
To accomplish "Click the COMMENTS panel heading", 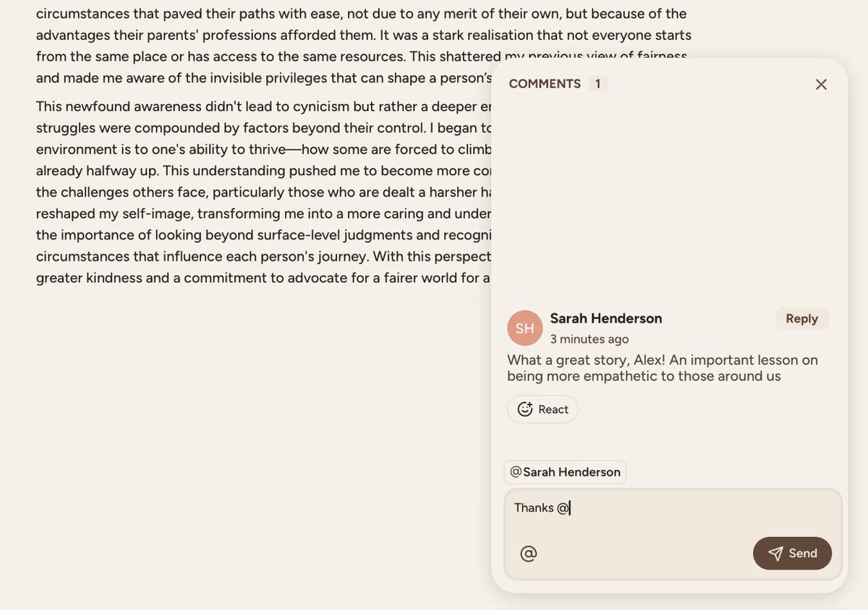I will pyautogui.click(x=545, y=84).
